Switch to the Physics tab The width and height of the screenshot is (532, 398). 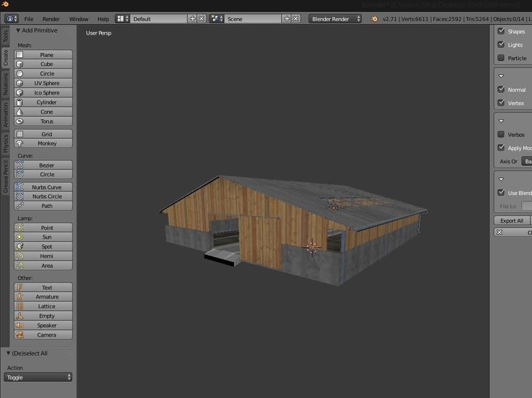tap(6, 144)
